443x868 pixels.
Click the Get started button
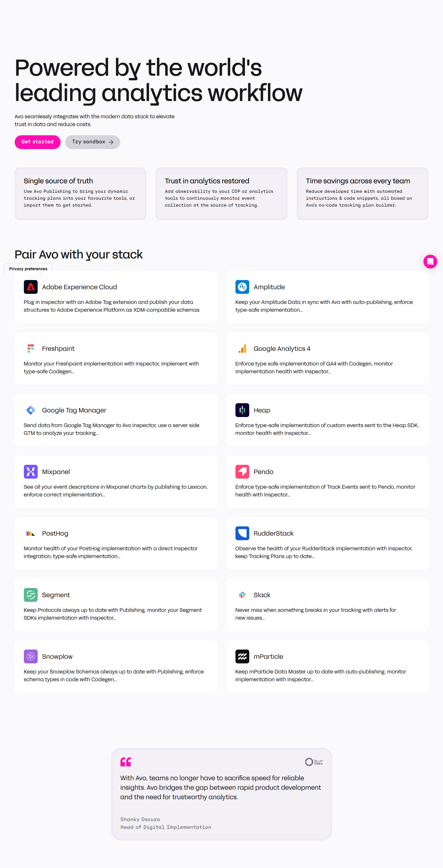click(x=37, y=142)
